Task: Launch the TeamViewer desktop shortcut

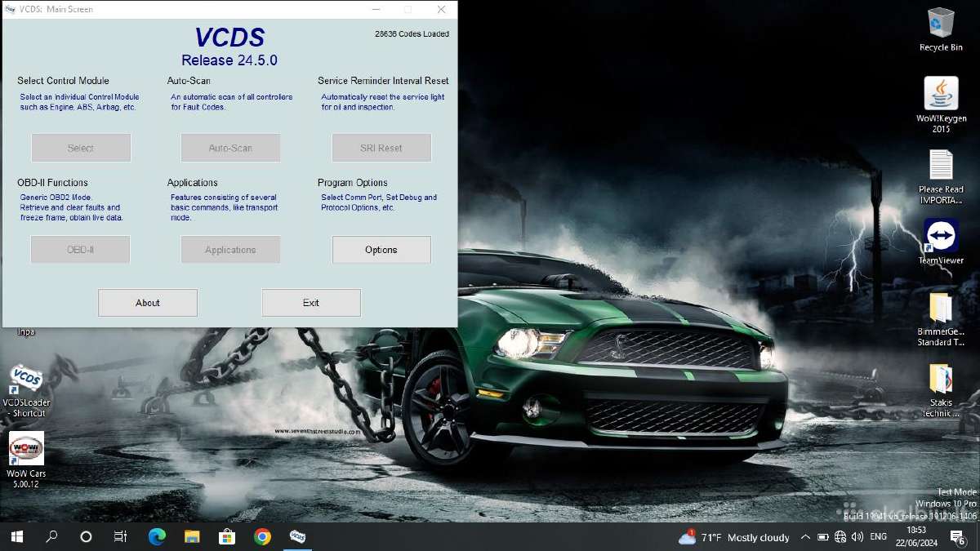Action: coord(941,242)
